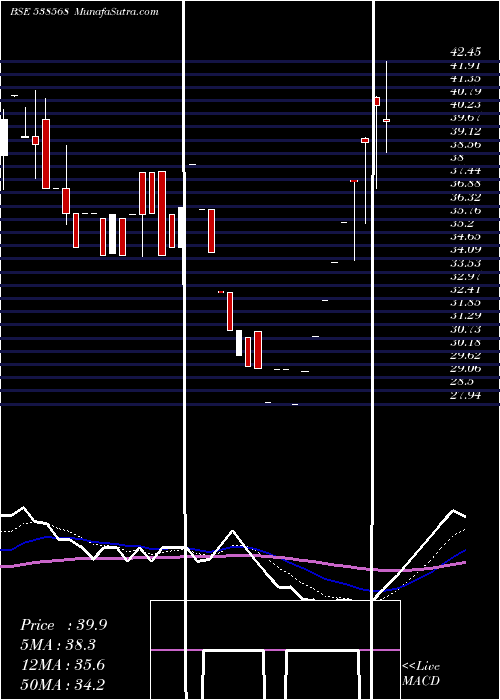
Task: Click the 39.12 price axis label
Action: coord(466,131)
